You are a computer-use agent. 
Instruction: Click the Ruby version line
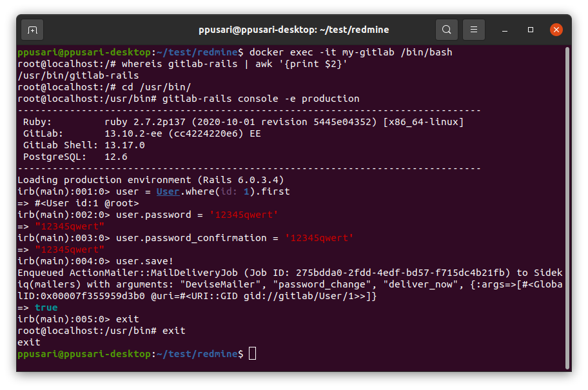243,122
